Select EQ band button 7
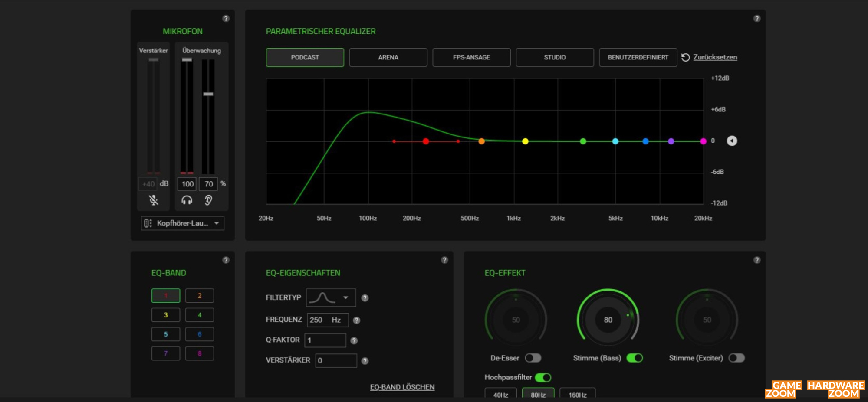The height and width of the screenshot is (402, 868). 166,353
